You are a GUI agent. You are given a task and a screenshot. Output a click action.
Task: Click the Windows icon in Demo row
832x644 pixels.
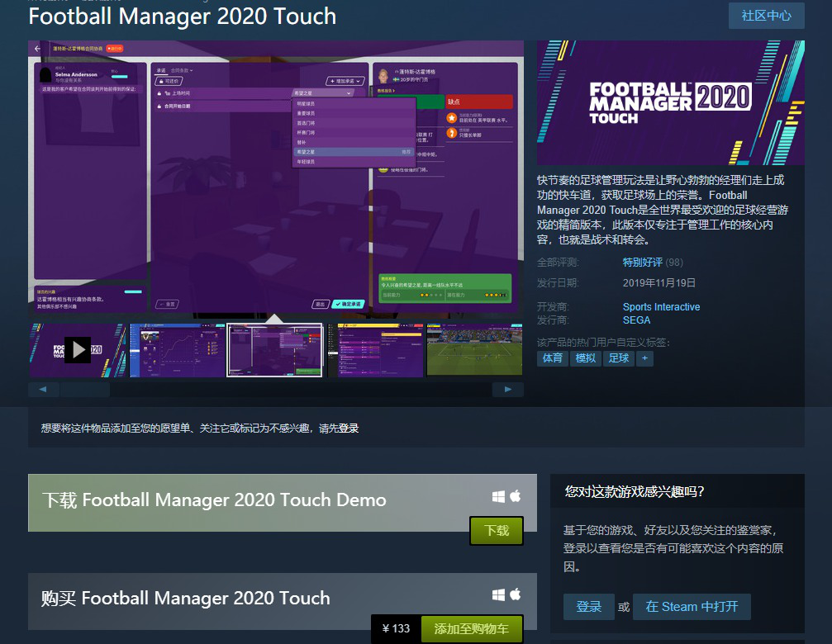coord(498,497)
